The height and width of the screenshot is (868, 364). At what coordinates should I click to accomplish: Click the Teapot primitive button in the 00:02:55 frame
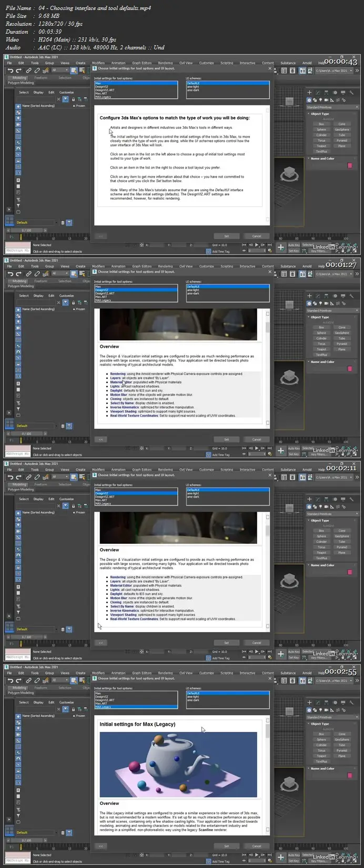pyautogui.click(x=321, y=756)
